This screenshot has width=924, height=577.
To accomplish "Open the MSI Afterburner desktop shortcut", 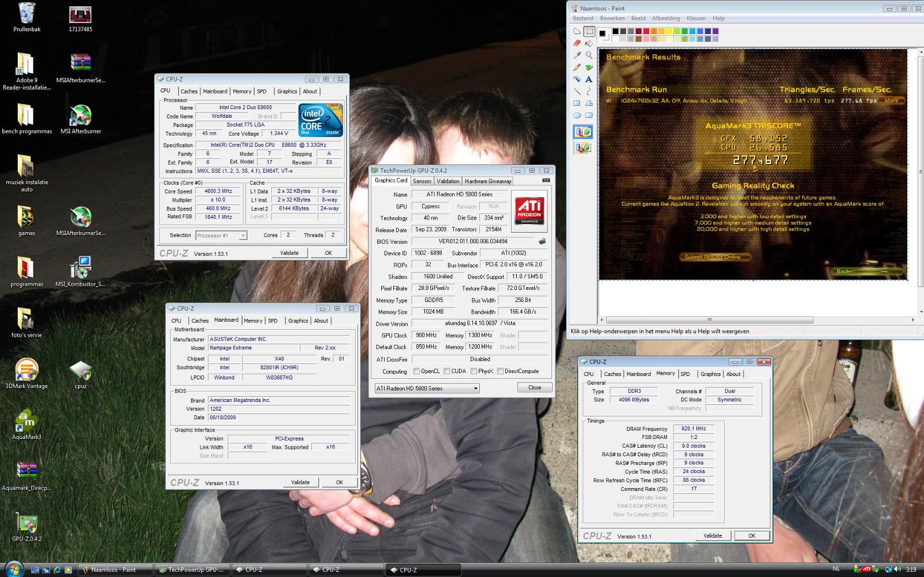I will (x=81, y=120).
